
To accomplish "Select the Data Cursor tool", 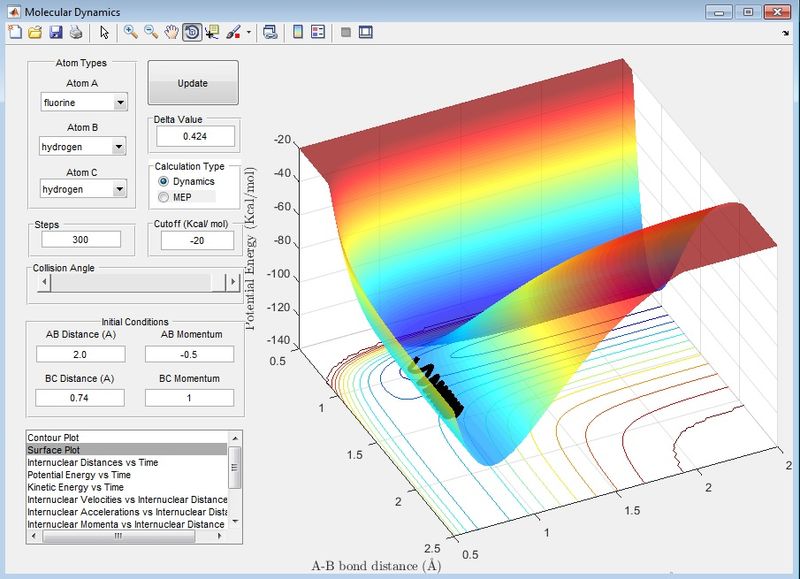I will click(x=212, y=33).
